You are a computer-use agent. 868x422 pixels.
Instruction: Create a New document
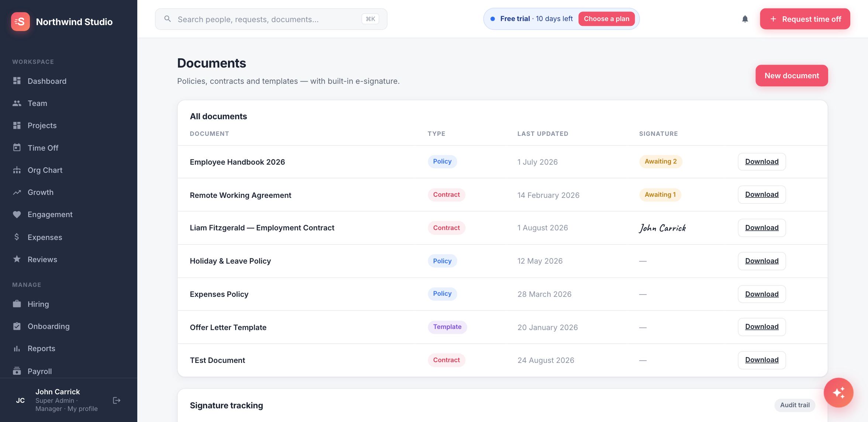click(x=792, y=76)
